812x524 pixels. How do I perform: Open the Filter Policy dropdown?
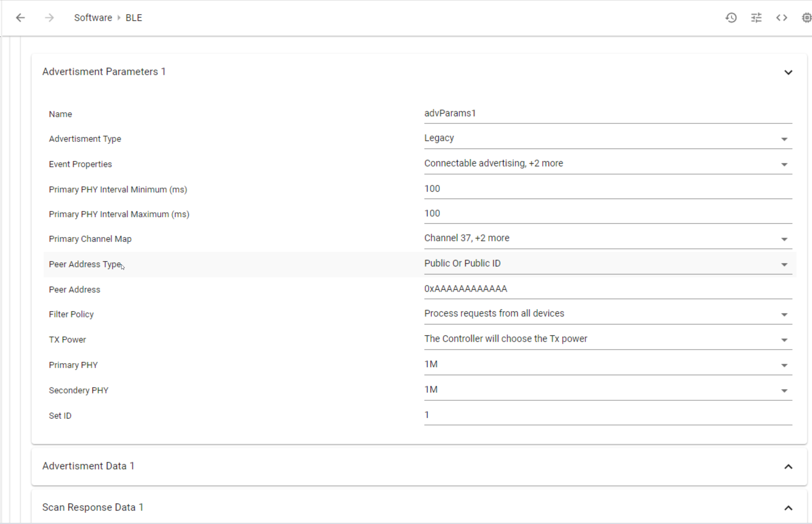click(784, 314)
